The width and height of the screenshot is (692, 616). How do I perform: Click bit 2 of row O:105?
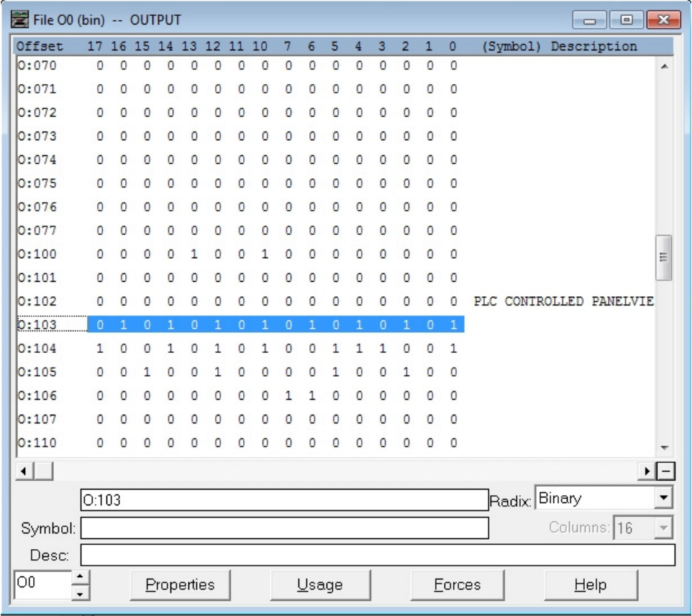coord(406,372)
